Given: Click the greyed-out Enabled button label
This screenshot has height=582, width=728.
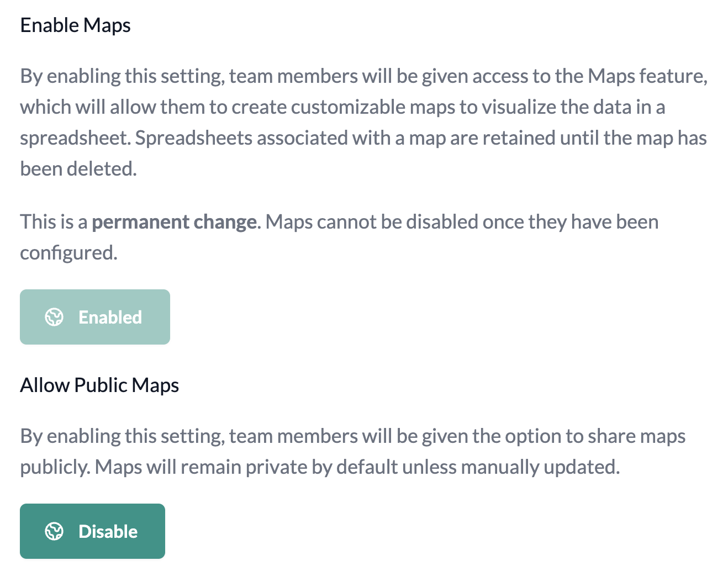Looking at the screenshot, I should point(110,317).
